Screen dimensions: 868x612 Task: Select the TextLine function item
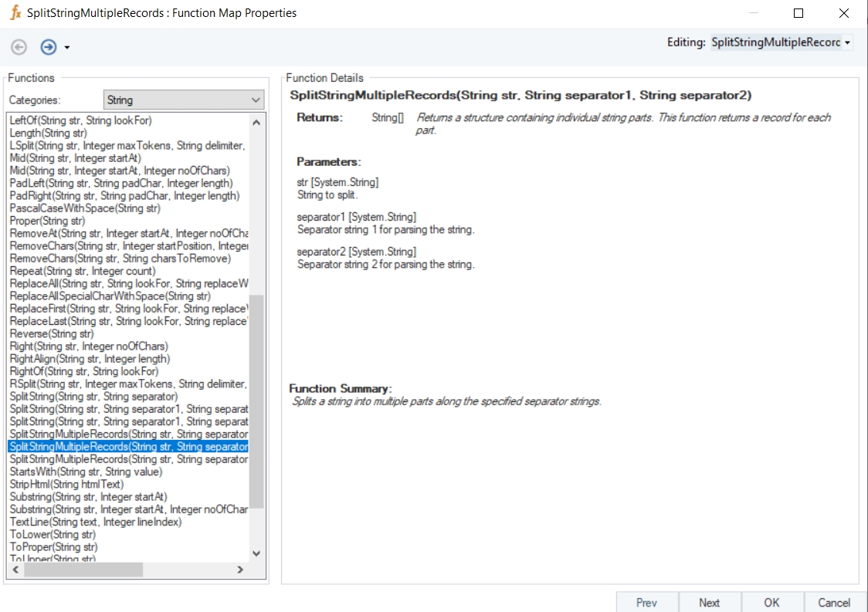point(95,522)
